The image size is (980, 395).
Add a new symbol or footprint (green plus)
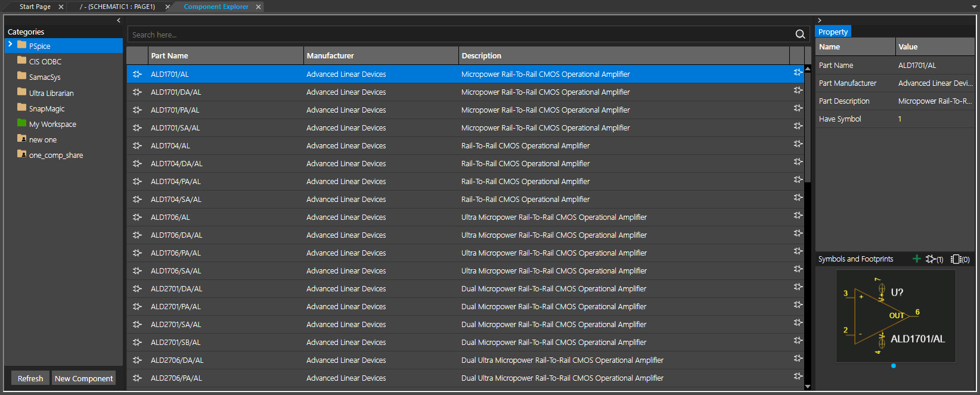917,259
